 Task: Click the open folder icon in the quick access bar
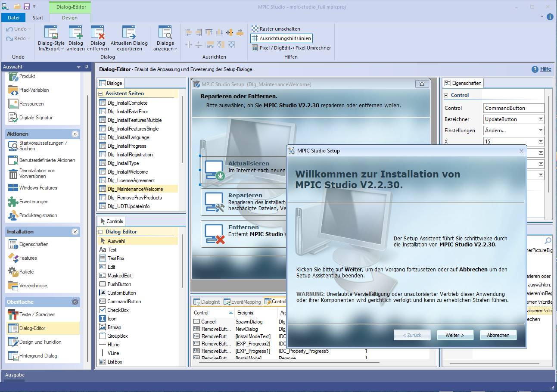point(17,6)
